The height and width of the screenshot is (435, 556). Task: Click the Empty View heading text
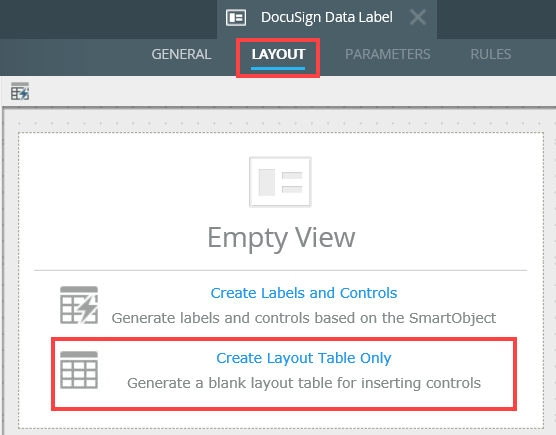[281, 238]
